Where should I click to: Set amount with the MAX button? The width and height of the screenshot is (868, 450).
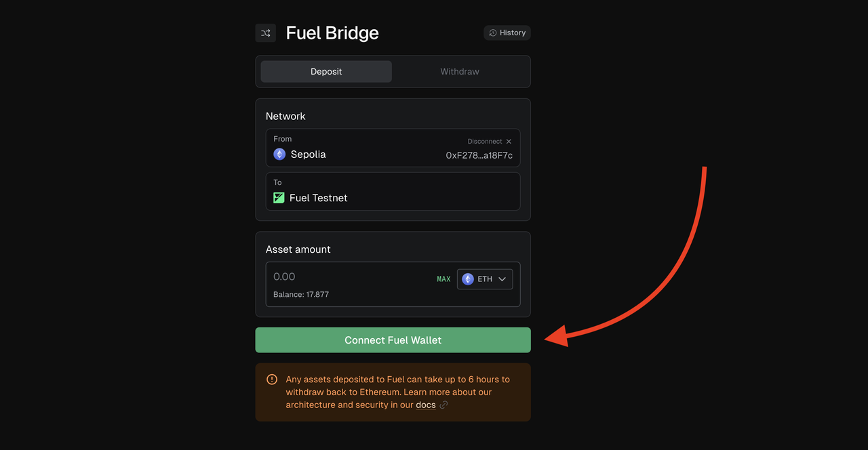[443, 279]
